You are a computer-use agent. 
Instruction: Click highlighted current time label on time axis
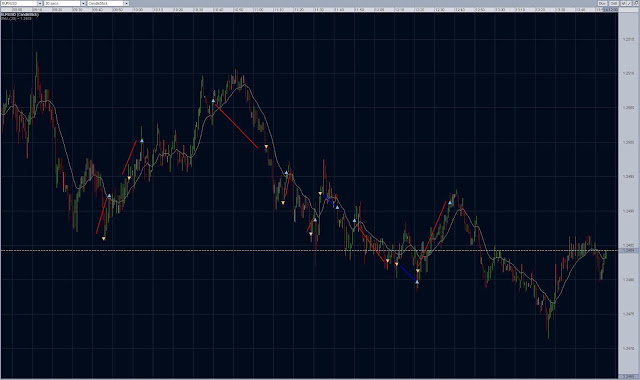[611, 9]
